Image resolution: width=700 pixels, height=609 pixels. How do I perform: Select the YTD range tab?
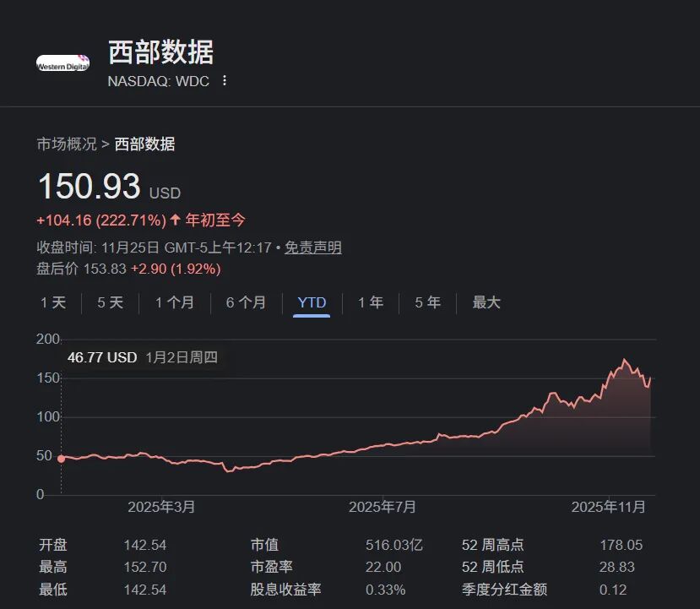(x=312, y=302)
